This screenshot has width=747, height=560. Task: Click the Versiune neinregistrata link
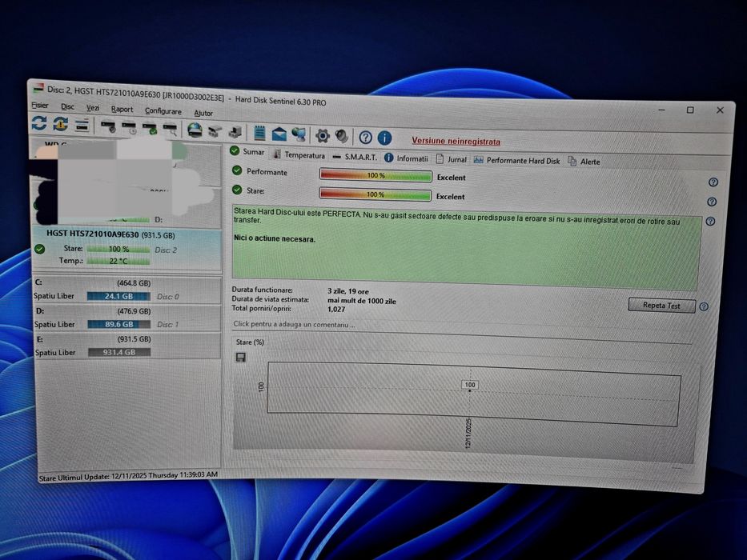456,141
